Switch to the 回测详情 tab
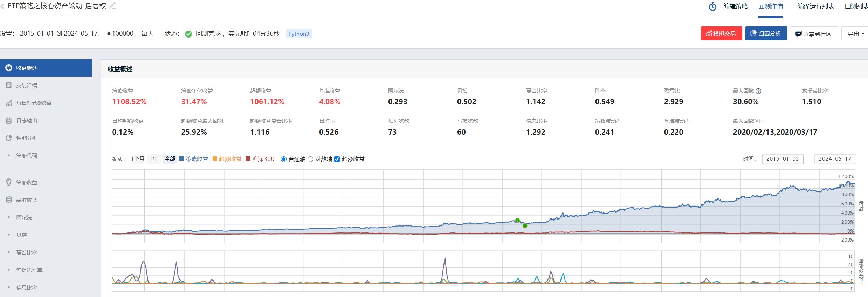The height and width of the screenshot is (297, 868). 770,6
